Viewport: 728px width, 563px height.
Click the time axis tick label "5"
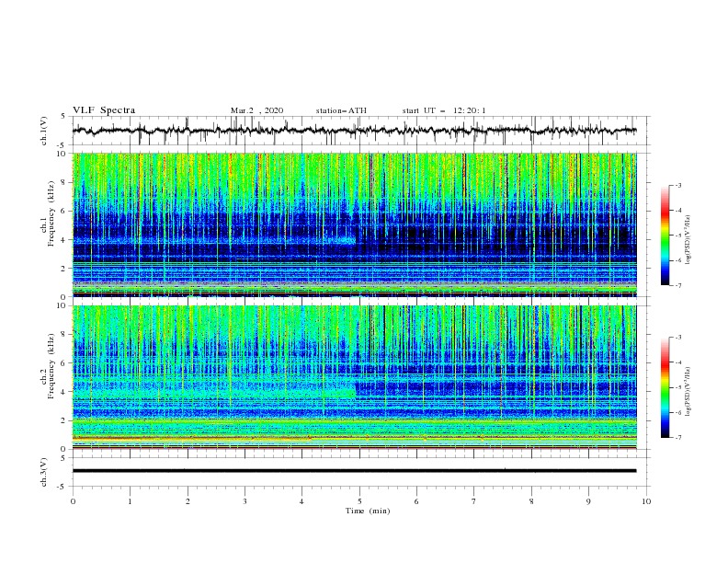click(359, 501)
